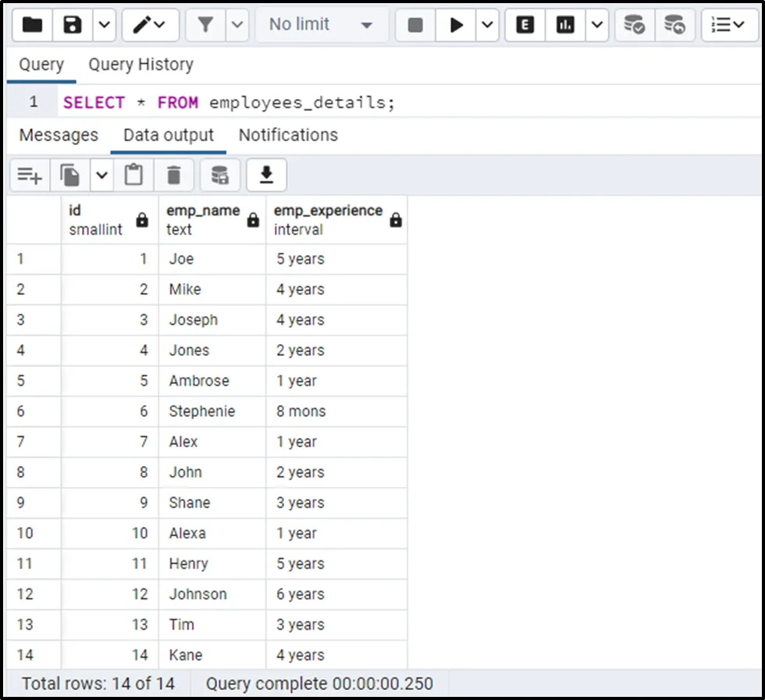
Task: Click the Commit database icon
Action: tap(635, 25)
